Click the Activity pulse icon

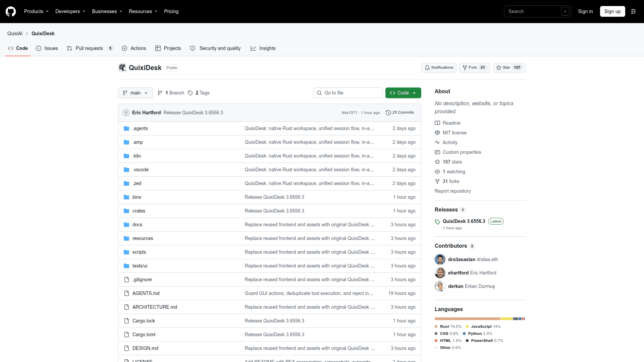tap(437, 142)
